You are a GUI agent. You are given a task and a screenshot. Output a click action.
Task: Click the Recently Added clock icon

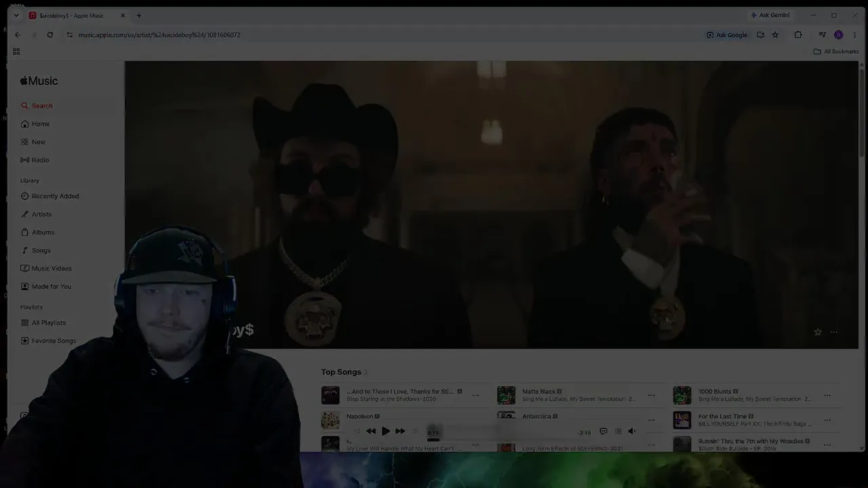25,196
